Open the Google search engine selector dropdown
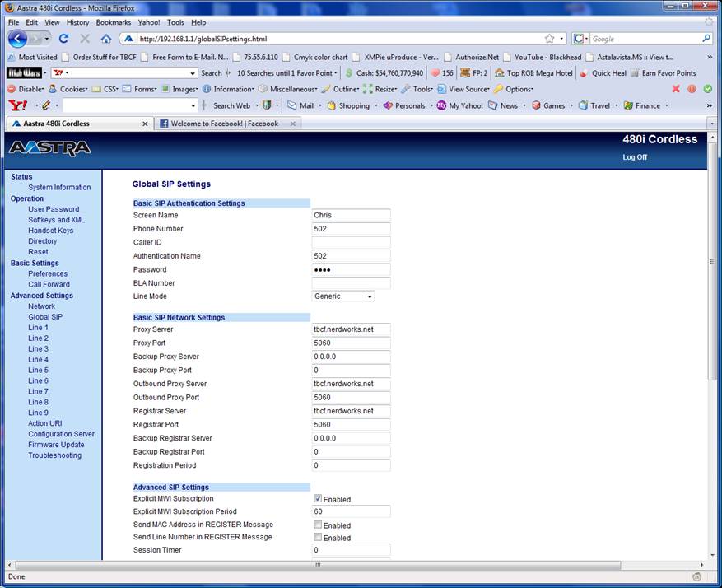Screen dimensions: 722x588 tap(586, 39)
